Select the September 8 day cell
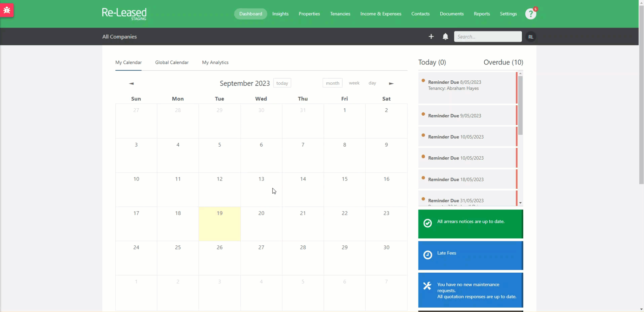644x312 pixels. point(345,155)
